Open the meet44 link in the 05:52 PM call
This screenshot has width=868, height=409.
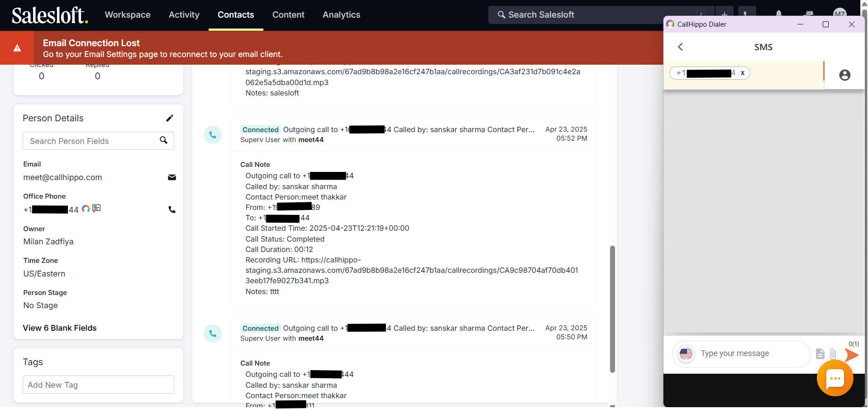click(x=311, y=140)
